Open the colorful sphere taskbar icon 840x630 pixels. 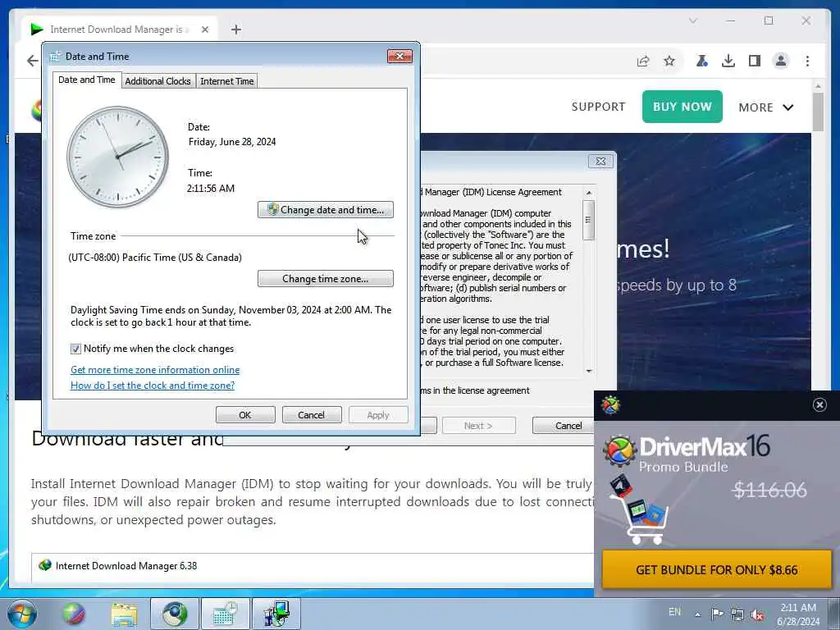pyautogui.click(x=73, y=614)
